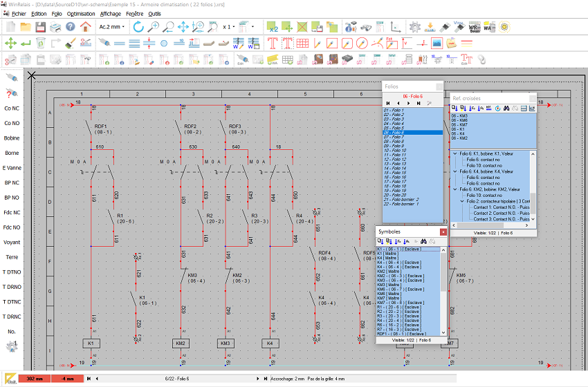The height and width of the screenshot is (387, 588).
Task: Collapse the Folio 6: K1 bobine tree node
Action: click(x=454, y=152)
